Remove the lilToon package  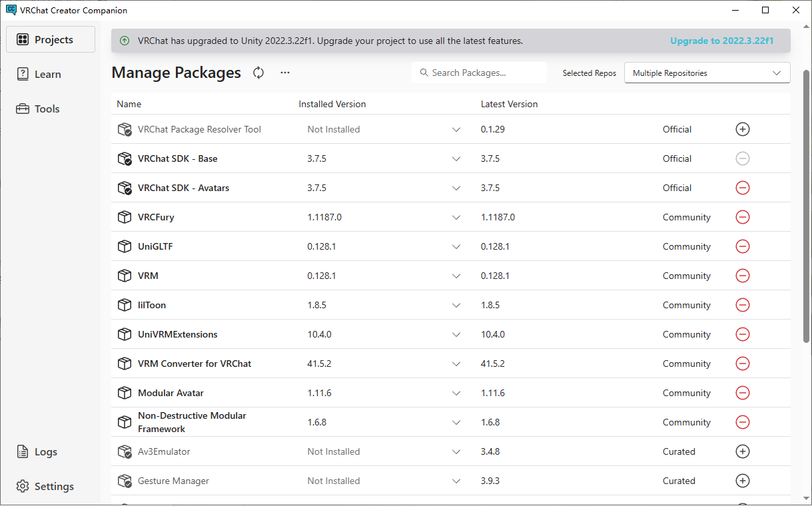[743, 305]
